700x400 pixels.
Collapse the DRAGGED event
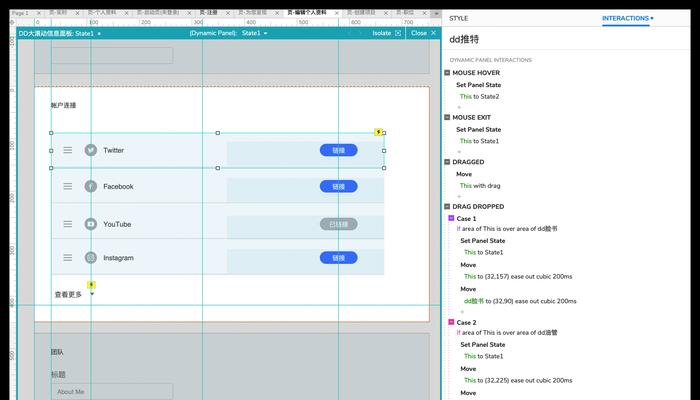pyautogui.click(x=447, y=162)
